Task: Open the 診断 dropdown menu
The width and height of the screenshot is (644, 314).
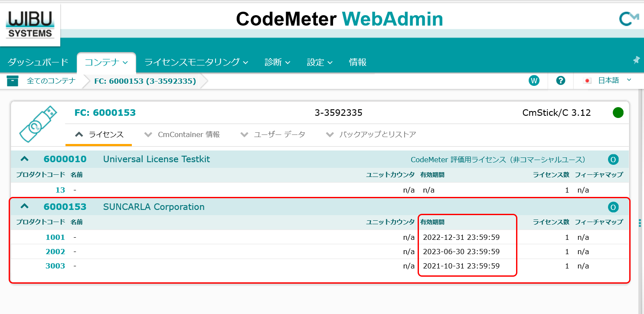Action: tap(277, 62)
